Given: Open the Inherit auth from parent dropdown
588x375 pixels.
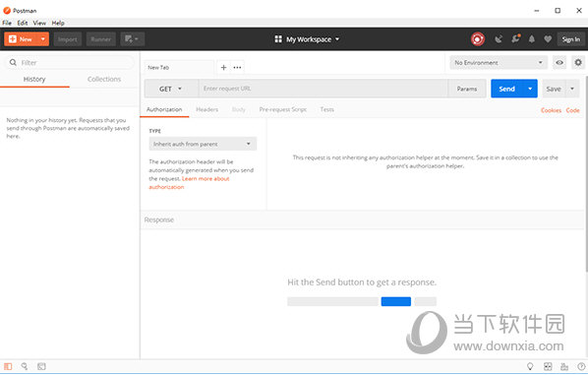Looking at the screenshot, I should point(203,144).
